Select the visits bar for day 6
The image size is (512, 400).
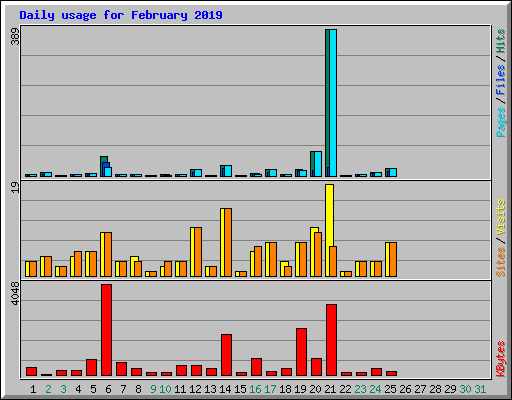tap(102, 255)
